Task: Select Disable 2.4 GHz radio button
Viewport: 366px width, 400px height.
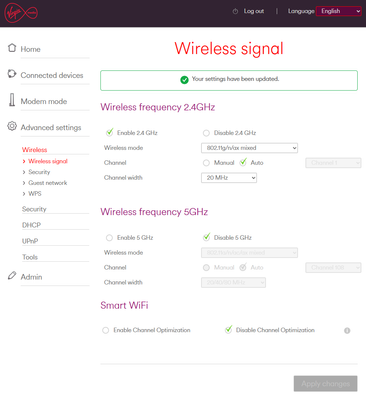Action: [x=206, y=133]
